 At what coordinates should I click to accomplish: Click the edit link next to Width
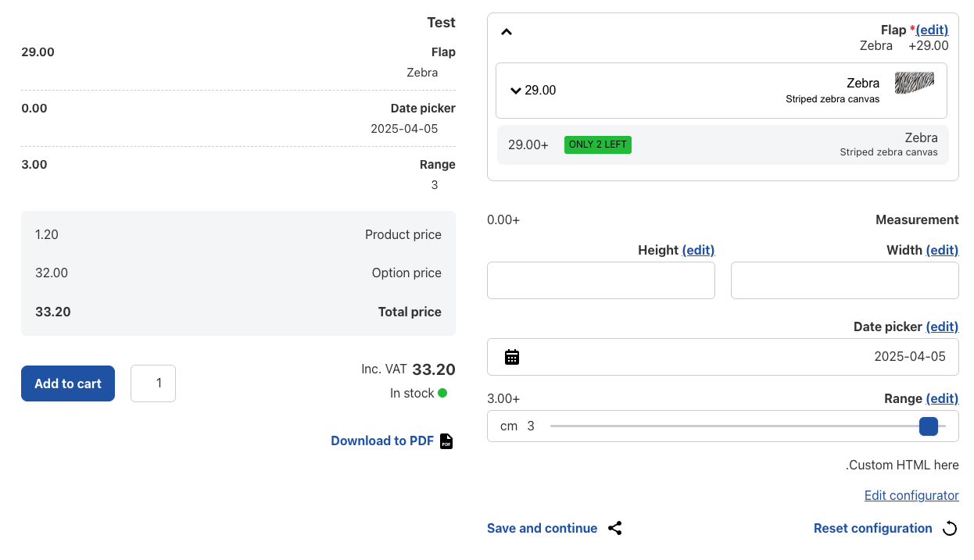[x=942, y=250]
